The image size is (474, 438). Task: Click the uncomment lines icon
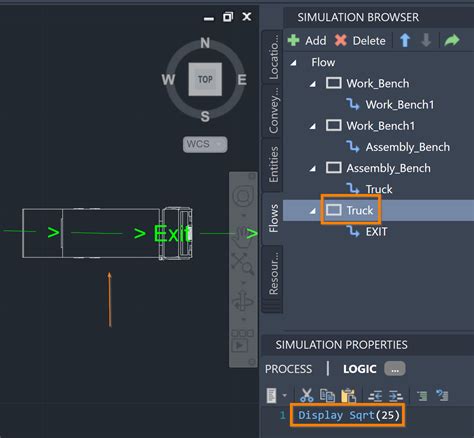[442, 395]
